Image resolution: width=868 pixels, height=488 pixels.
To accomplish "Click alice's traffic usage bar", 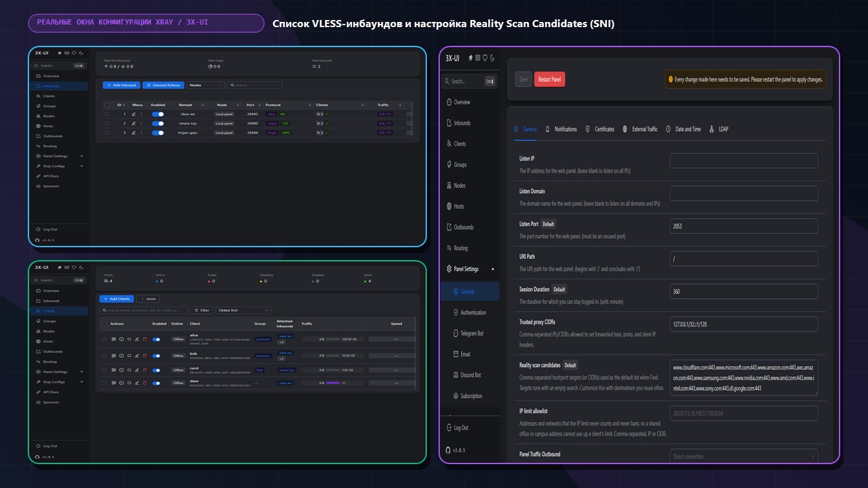I will 333,339.
